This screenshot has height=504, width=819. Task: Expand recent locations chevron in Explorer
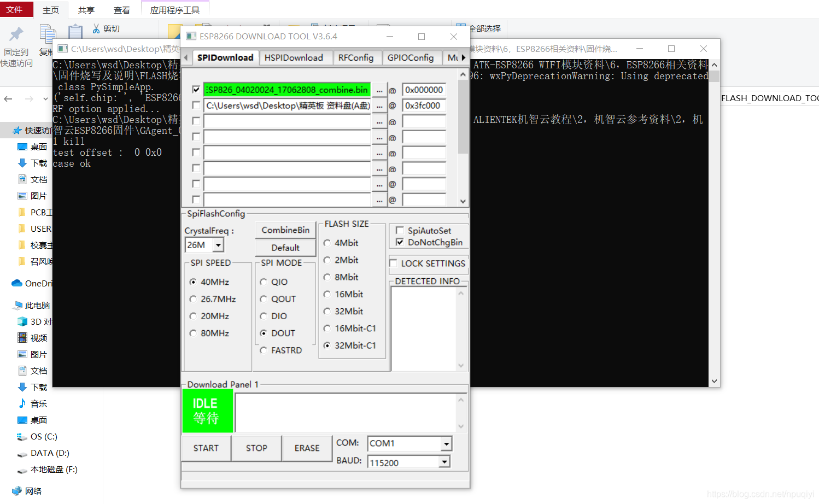[45, 99]
